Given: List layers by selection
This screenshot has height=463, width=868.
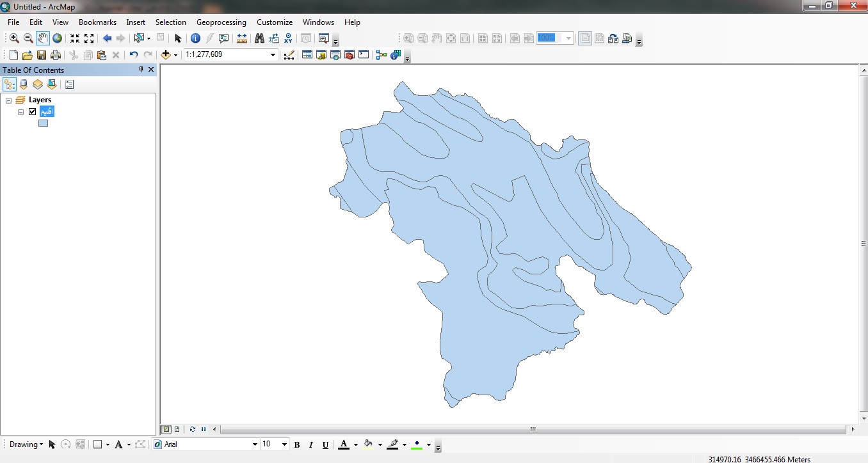Looking at the screenshot, I should tap(52, 84).
